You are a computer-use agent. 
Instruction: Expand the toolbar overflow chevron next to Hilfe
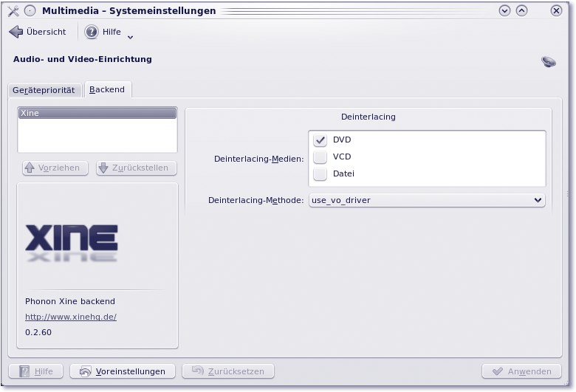[131, 36]
